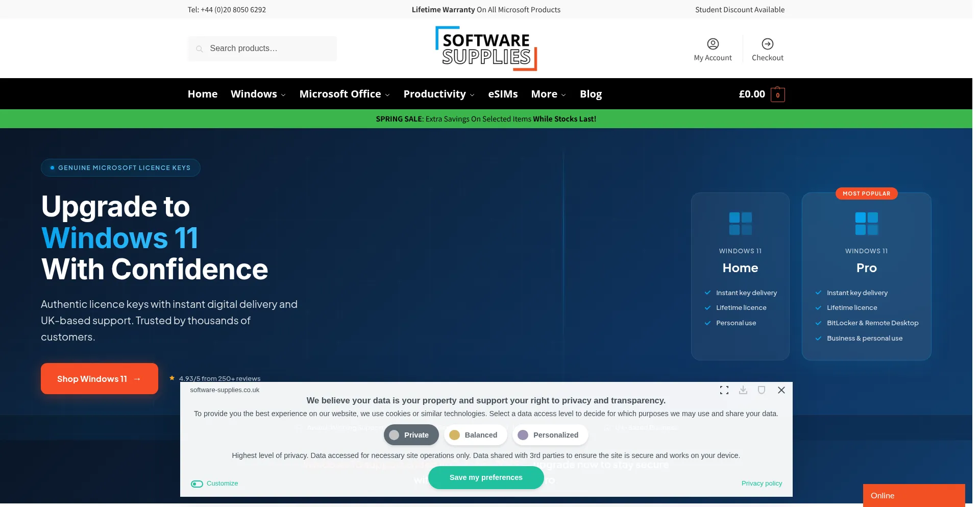Click the £0.00 cart total
Screen dimensions: 980x507
[x=752, y=94]
